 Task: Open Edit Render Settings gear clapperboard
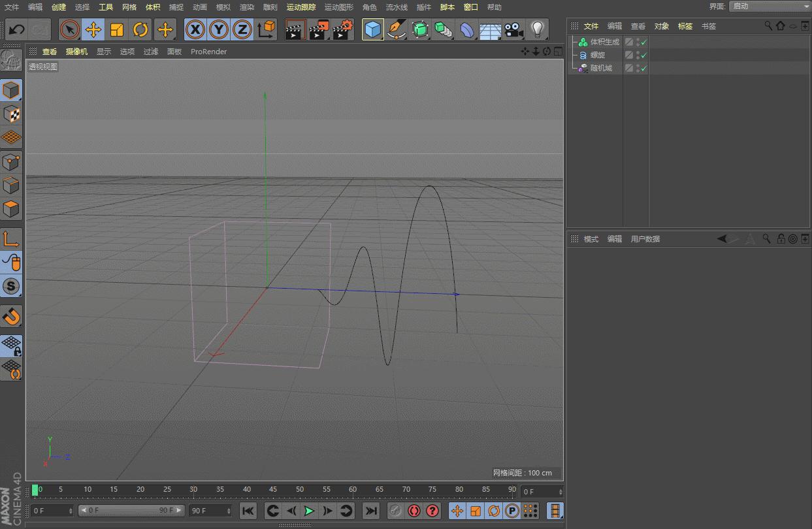pos(342,30)
